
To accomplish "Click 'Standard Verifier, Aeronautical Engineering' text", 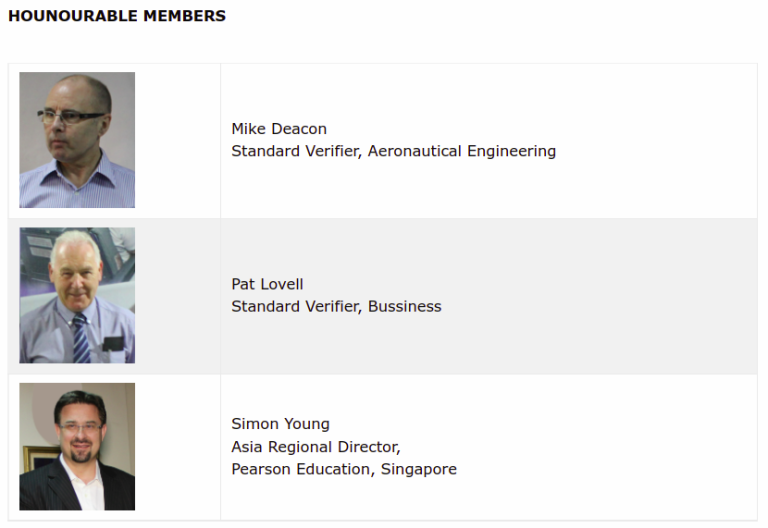I will tap(394, 151).
